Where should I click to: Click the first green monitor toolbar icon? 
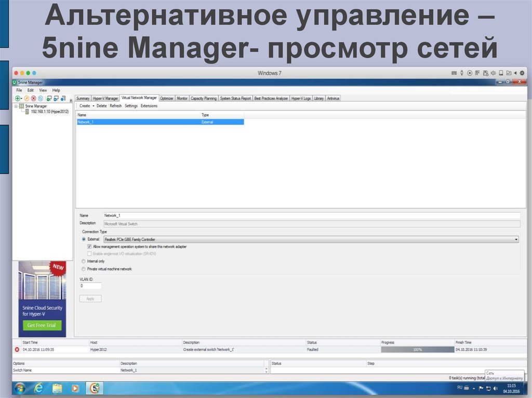[x=49, y=98]
